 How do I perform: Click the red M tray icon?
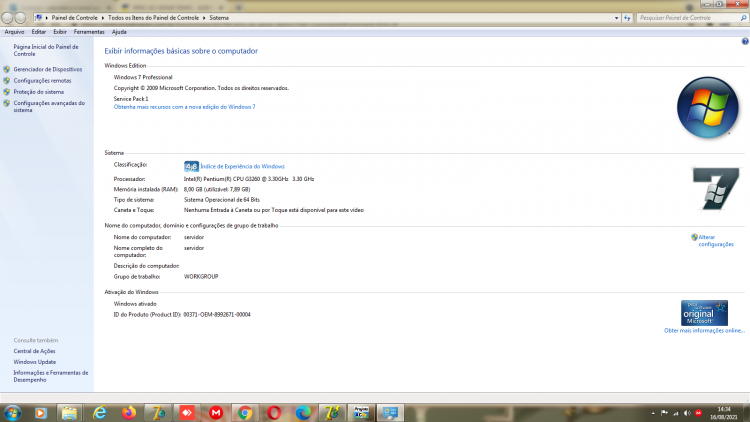[698, 413]
